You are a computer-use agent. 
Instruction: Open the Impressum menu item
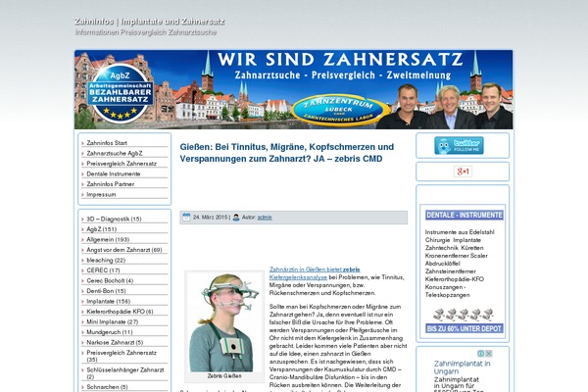tap(101, 194)
